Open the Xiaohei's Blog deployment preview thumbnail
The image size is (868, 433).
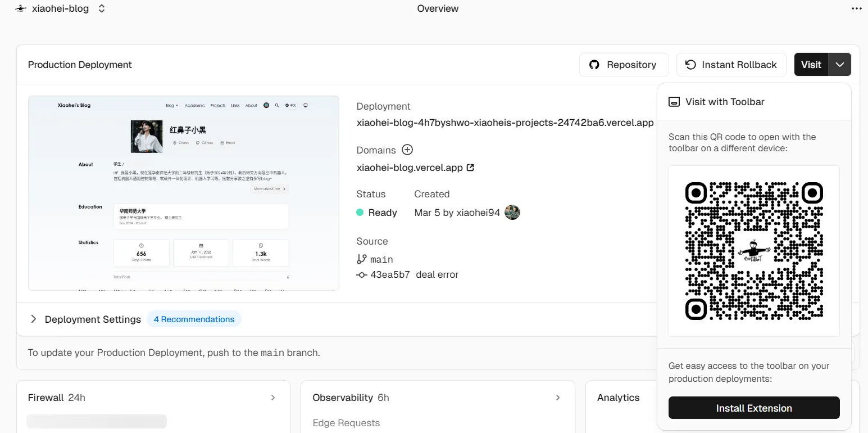184,193
